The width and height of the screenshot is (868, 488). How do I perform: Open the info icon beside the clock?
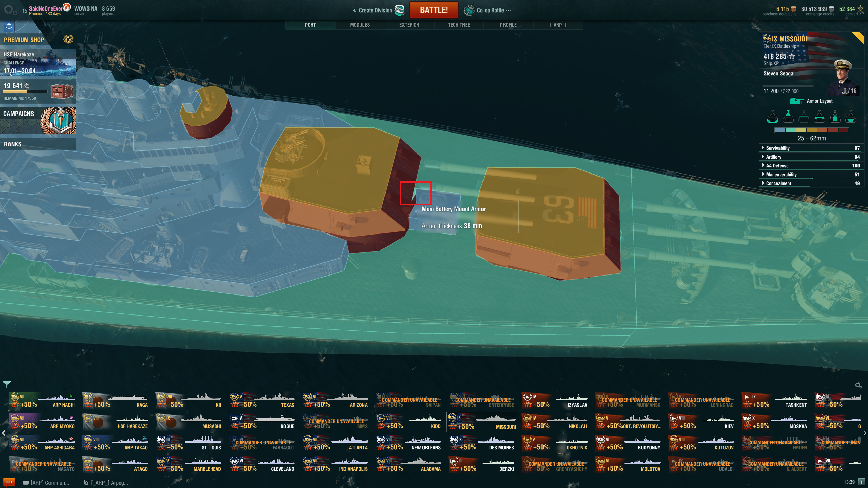(862, 482)
